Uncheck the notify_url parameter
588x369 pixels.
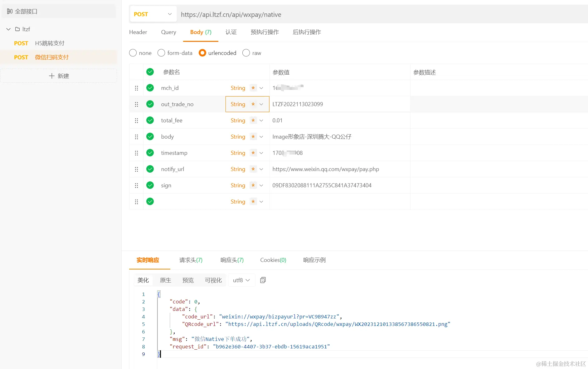click(150, 169)
